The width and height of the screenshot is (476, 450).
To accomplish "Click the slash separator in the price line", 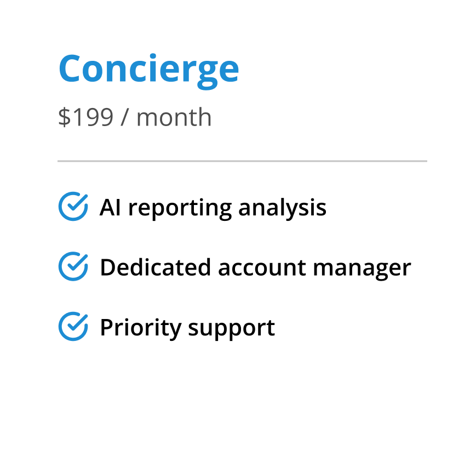I will [x=124, y=117].
